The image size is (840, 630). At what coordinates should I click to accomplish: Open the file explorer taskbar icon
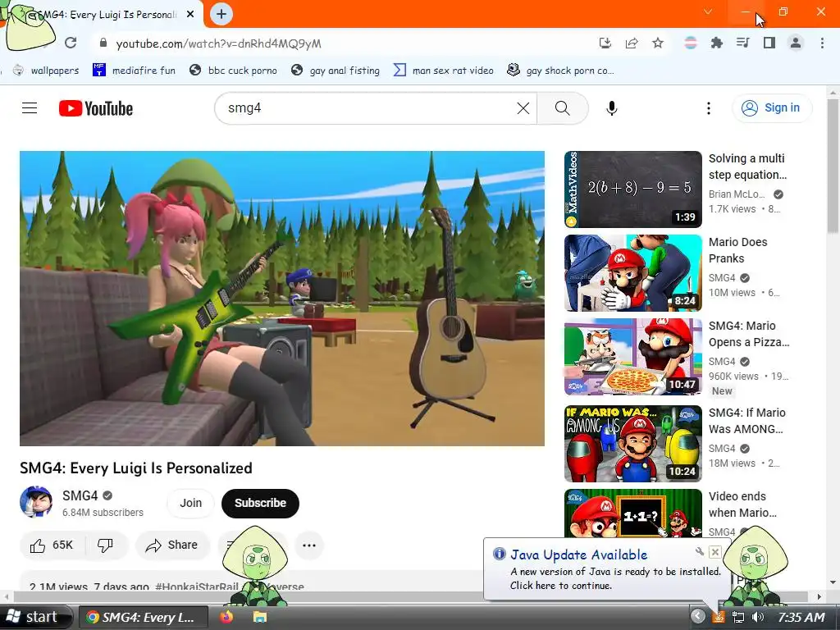pyautogui.click(x=260, y=617)
